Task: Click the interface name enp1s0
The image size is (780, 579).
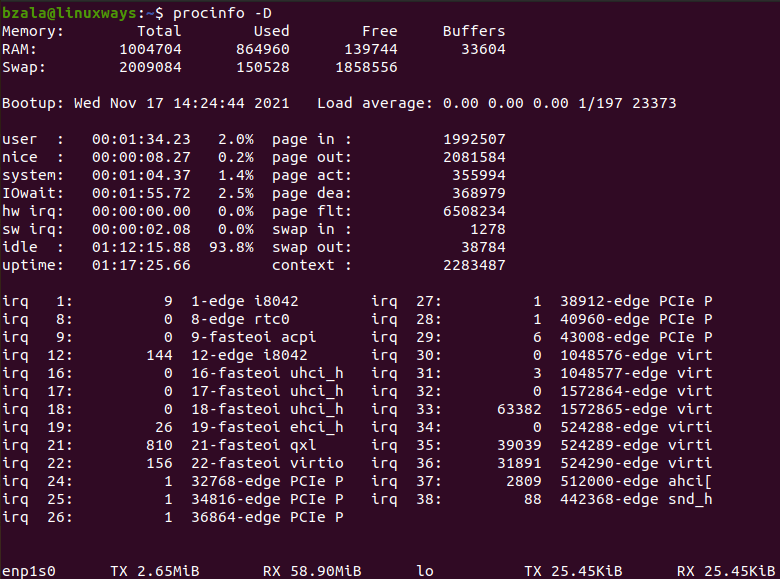Action: [x=29, y=571]
